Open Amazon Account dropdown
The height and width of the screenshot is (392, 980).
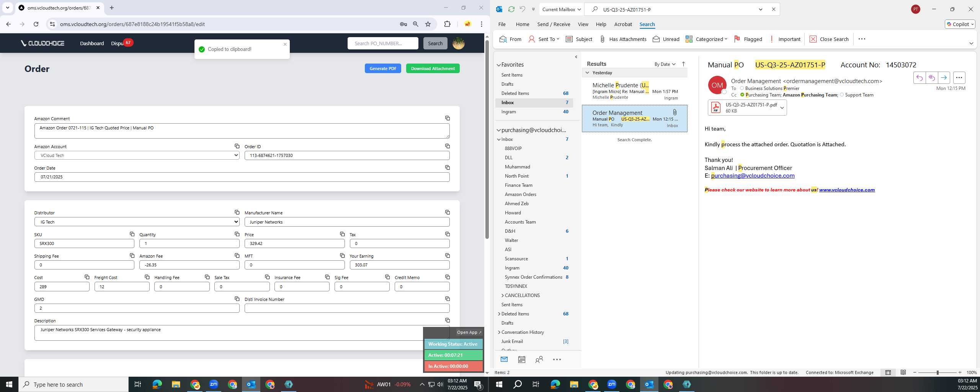coord(137,155)
